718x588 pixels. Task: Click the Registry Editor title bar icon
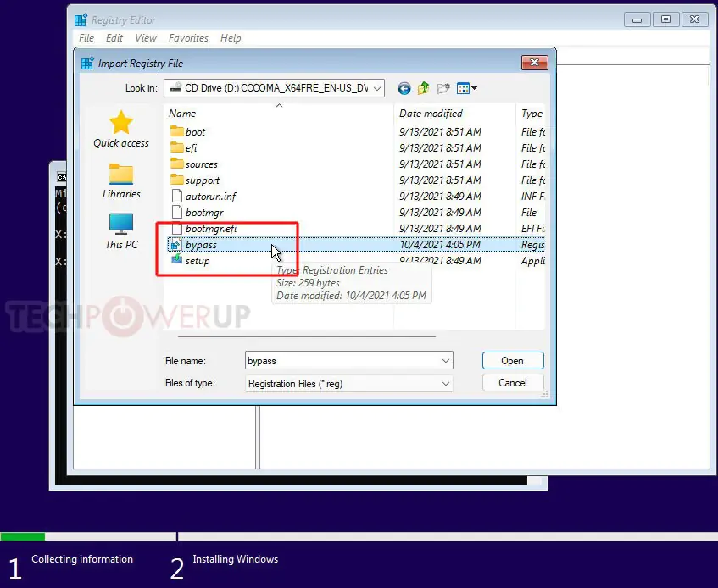81,19
